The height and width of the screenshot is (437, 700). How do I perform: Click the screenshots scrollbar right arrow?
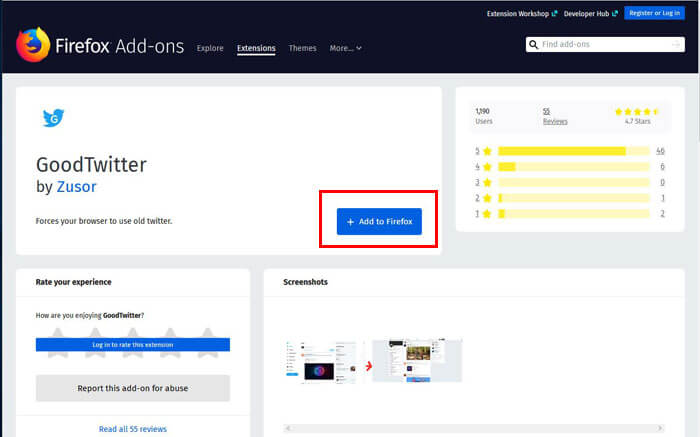660,428
